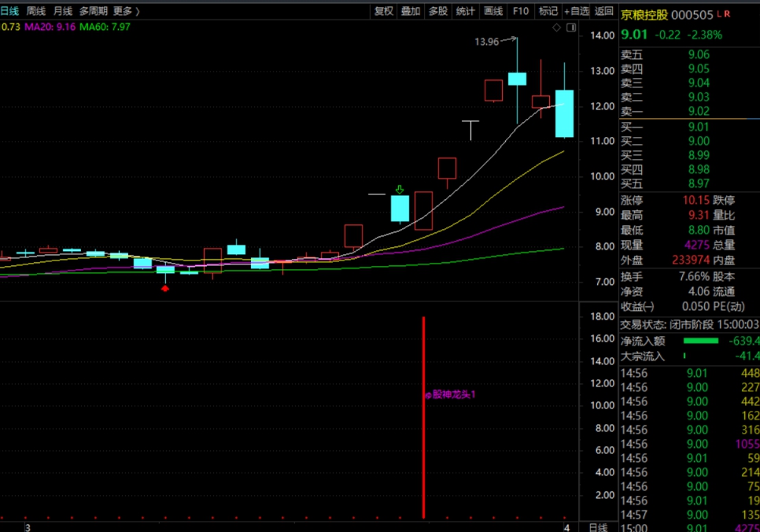
Task: Click sell-one price 9.02
Action: [x=699, y=110]
